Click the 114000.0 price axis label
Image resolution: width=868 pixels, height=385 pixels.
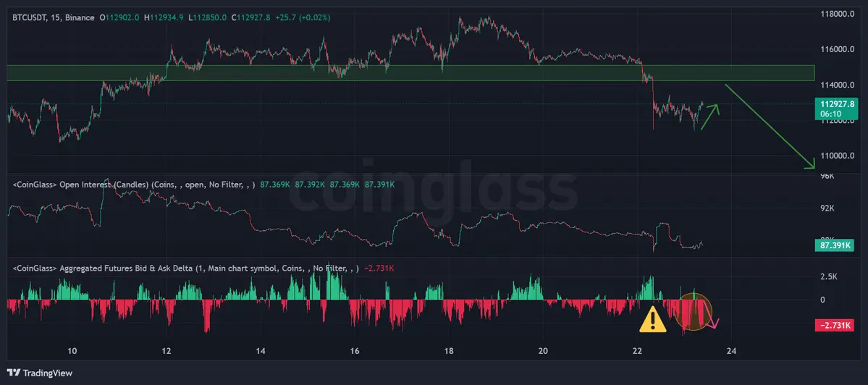tap(837, 85)
